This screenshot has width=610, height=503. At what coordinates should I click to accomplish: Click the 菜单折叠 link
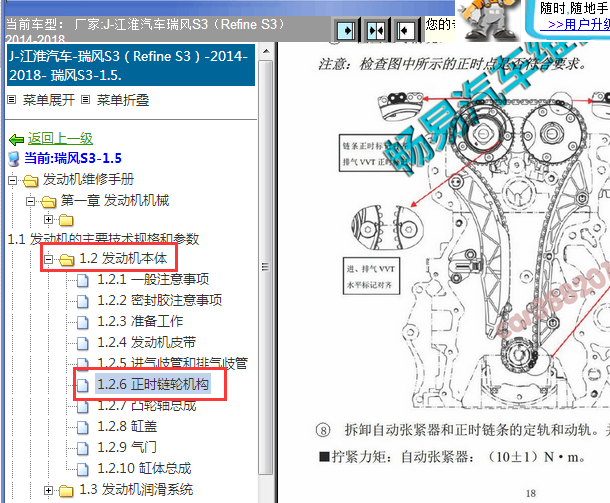tap(123, 100)
